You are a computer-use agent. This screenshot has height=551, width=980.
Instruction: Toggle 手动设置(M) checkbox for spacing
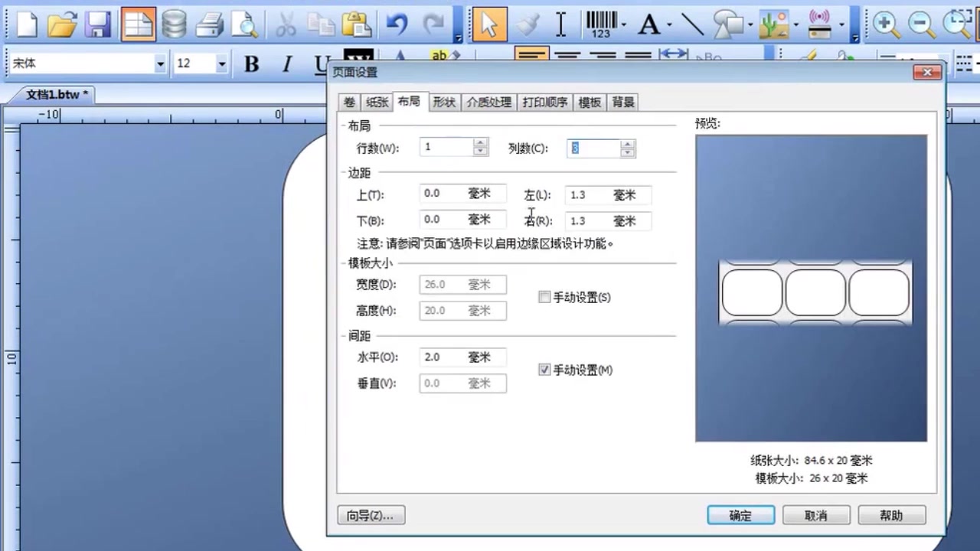pyautogui.click(x=544, y=370)
